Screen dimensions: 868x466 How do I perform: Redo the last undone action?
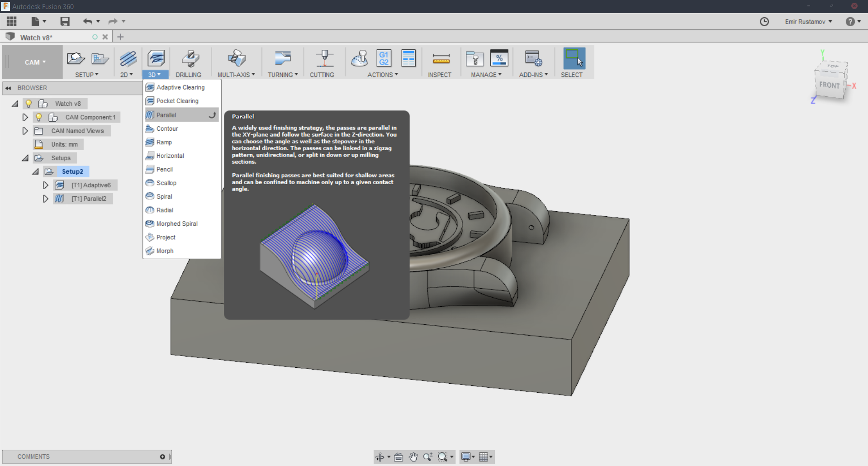(x=113, y=21)
